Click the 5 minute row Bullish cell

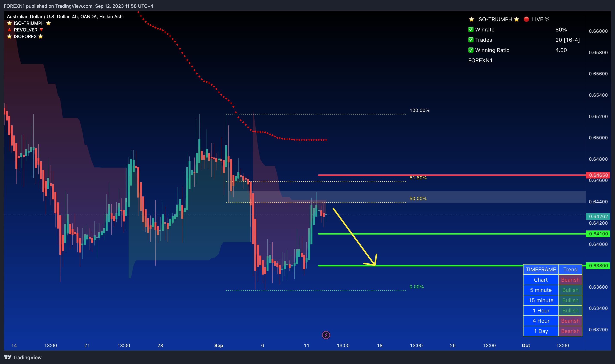(570, 290)
